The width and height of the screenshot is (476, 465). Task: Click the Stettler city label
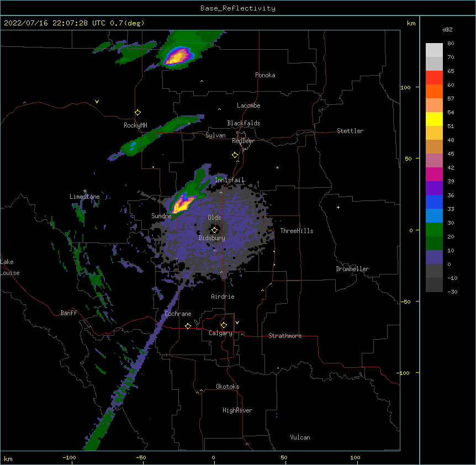[x=350, y=131]
